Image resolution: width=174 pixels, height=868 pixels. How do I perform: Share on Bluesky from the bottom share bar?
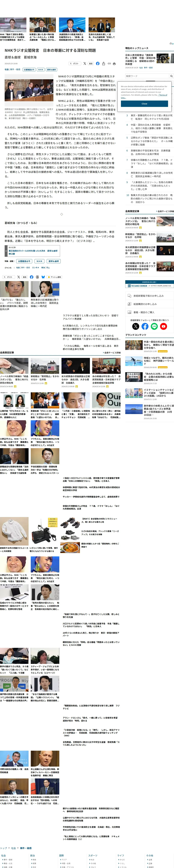pyautogui.click(x=43, y=277)
